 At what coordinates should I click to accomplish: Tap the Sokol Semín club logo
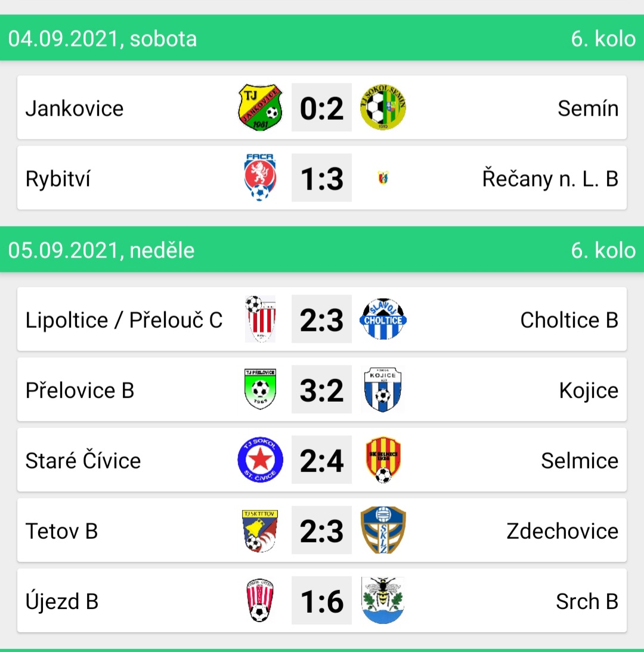tap(383, 108)
